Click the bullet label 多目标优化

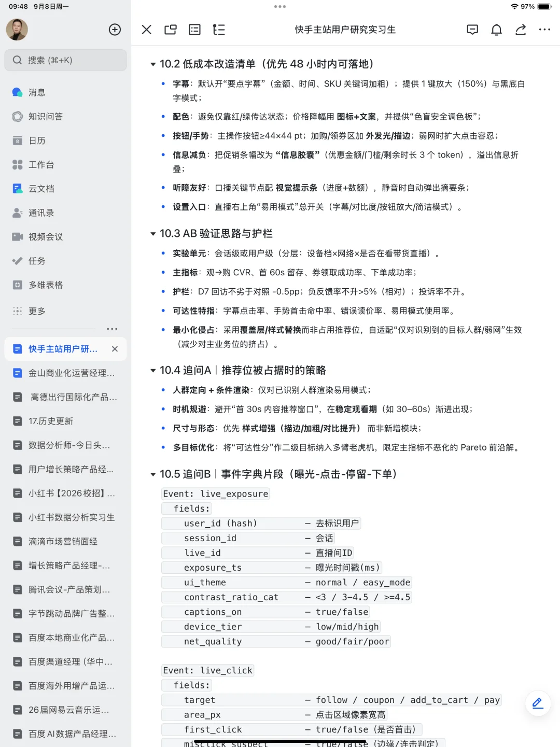[x=194, y=447]
